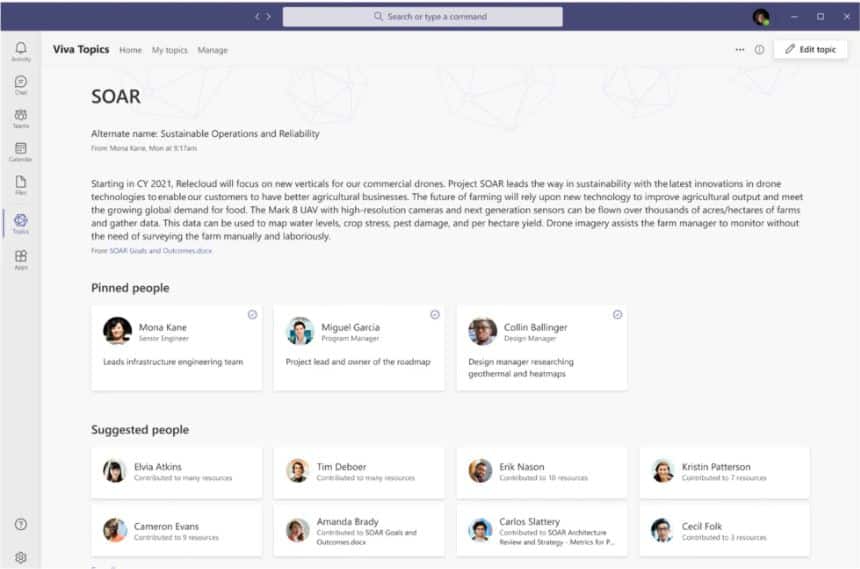Screen dimensions: 860x569
Task: Click the Viva Topics app title
Action: click(81, 49)
